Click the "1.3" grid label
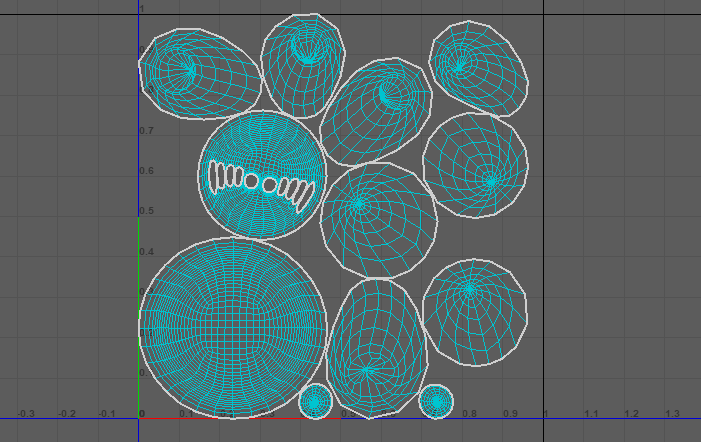The height and width of the screenshot is (442, 701). pyautogui.click(x=672, y=414)
